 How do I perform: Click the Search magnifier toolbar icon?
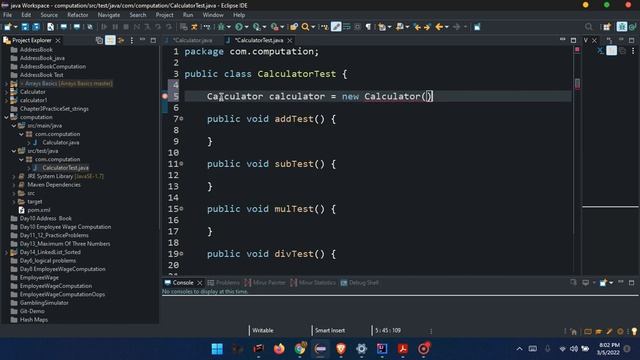(305, 27)
